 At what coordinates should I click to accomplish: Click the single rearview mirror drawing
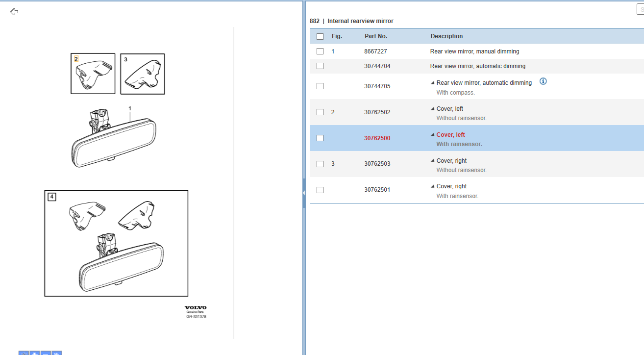[x=115, y=139]
